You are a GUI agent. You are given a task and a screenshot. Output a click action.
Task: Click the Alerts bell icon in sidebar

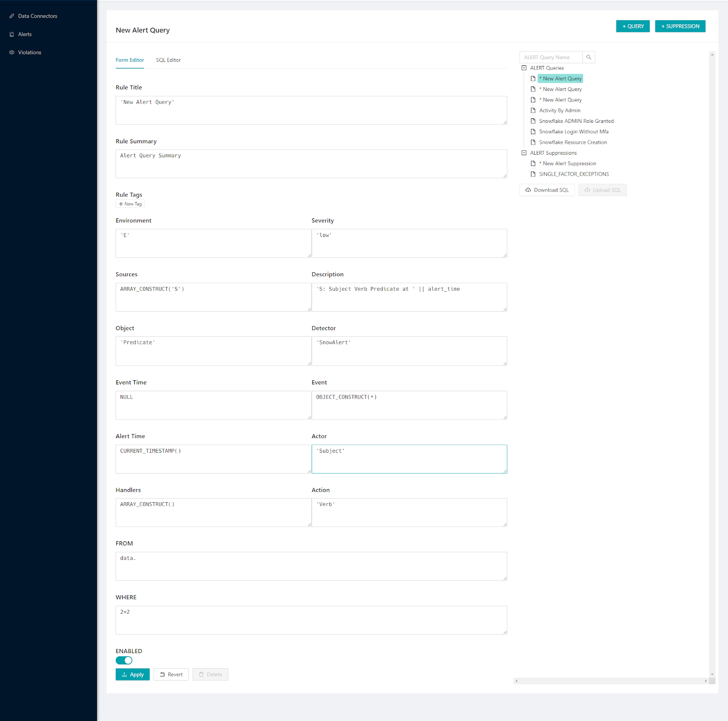pyautogui.click(x=12, y=34)
